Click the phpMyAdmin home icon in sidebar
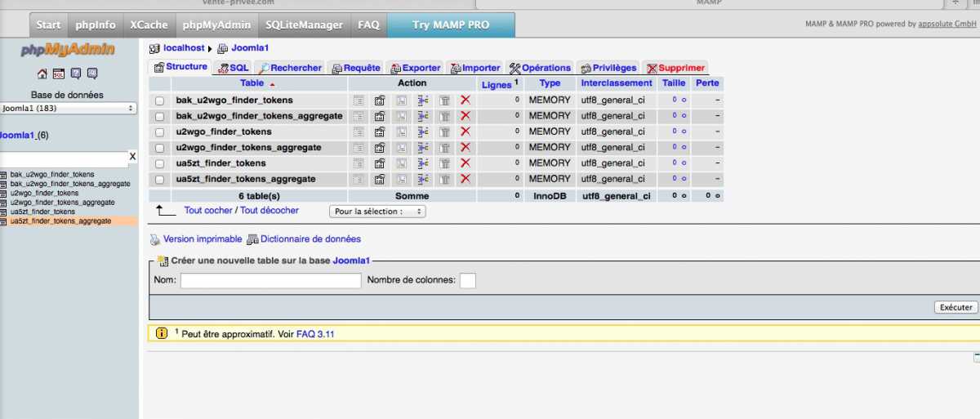Image resolution: width=980 pixels, height=419 pixels. 42,74
